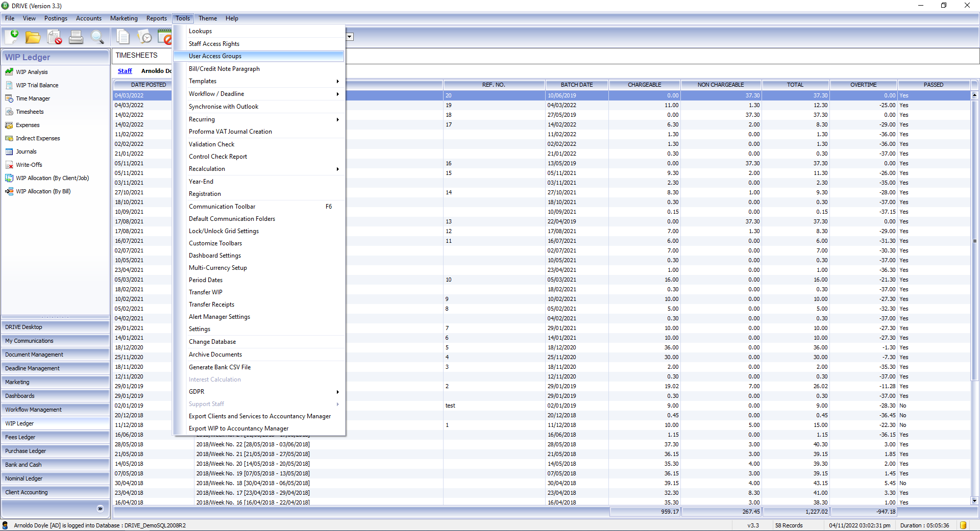Click the printer toolbar icon
Viewport: 980px width, 531px height.
(76, 37)
